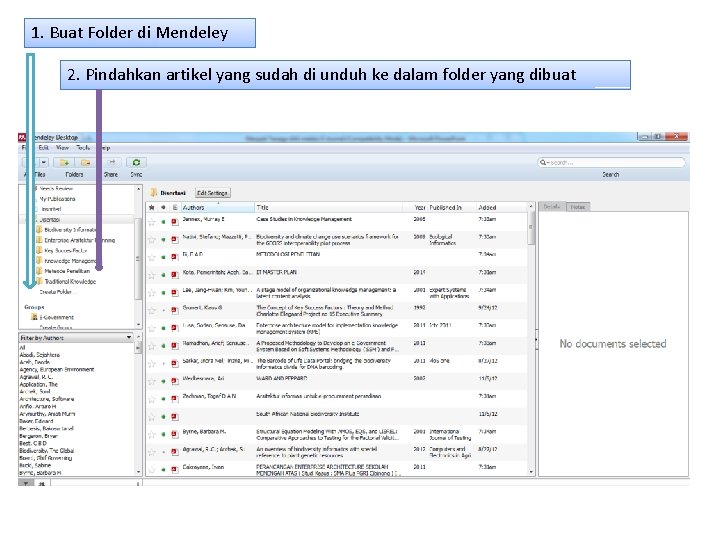
Task: Click the Remove Folder toolbar icon
Action: click(85, 163)
